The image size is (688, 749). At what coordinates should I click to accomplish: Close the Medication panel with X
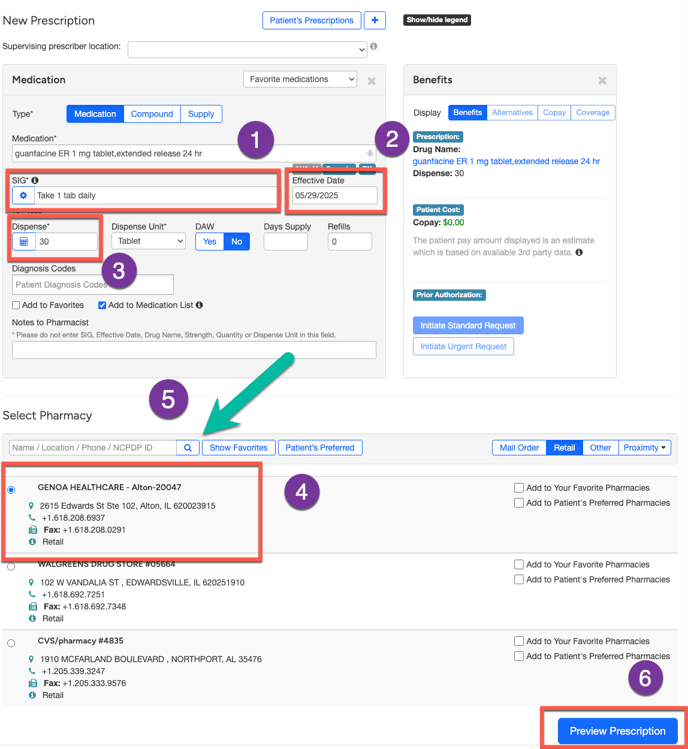click(372, 81)
